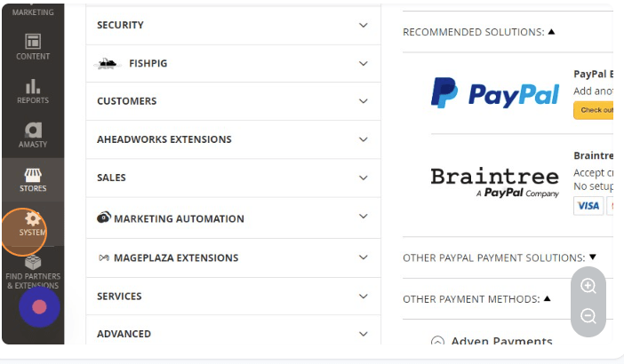The image size is (624, 364).
Task: Click the yellow PayPal Check out button
Action: (593, 110)
